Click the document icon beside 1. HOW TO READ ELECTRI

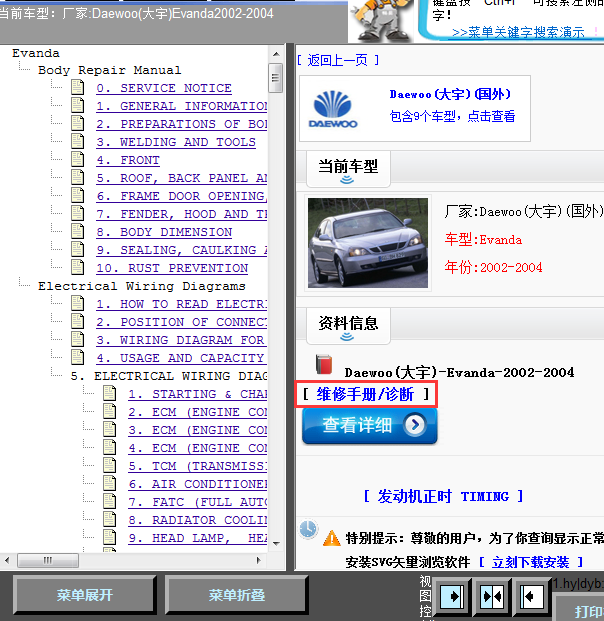tap(77, 303)
